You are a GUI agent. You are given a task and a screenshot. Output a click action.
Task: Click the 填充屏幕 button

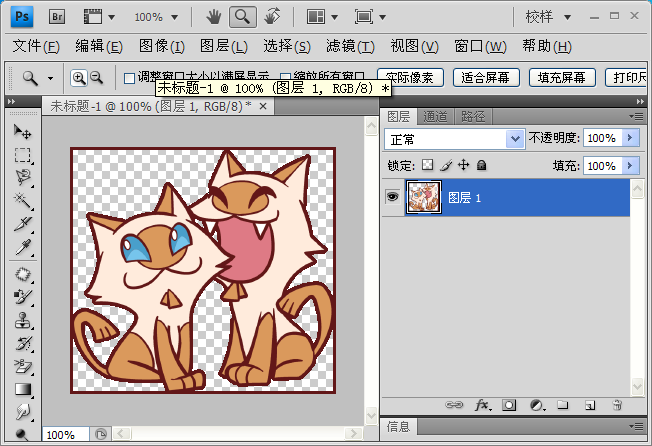(x=562, y=77)
